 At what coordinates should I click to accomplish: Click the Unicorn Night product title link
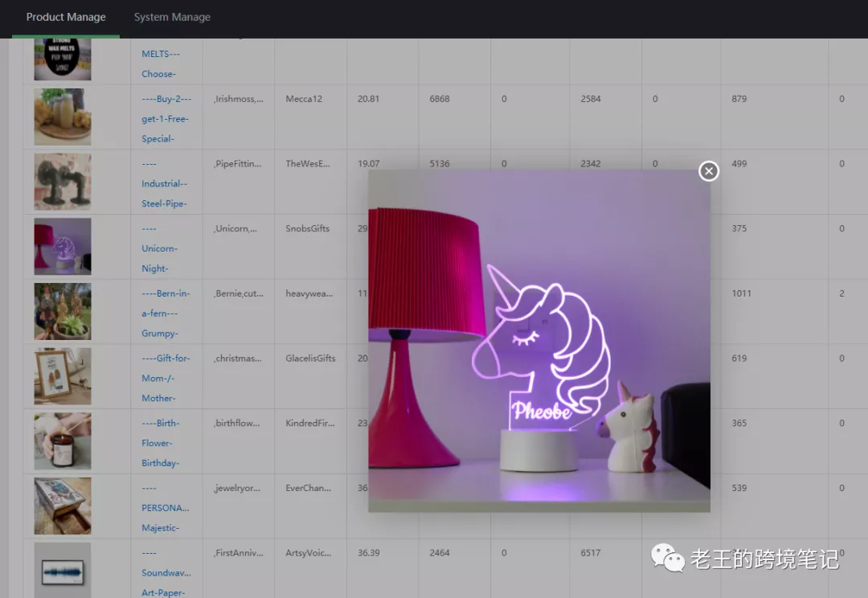[159, 248]
